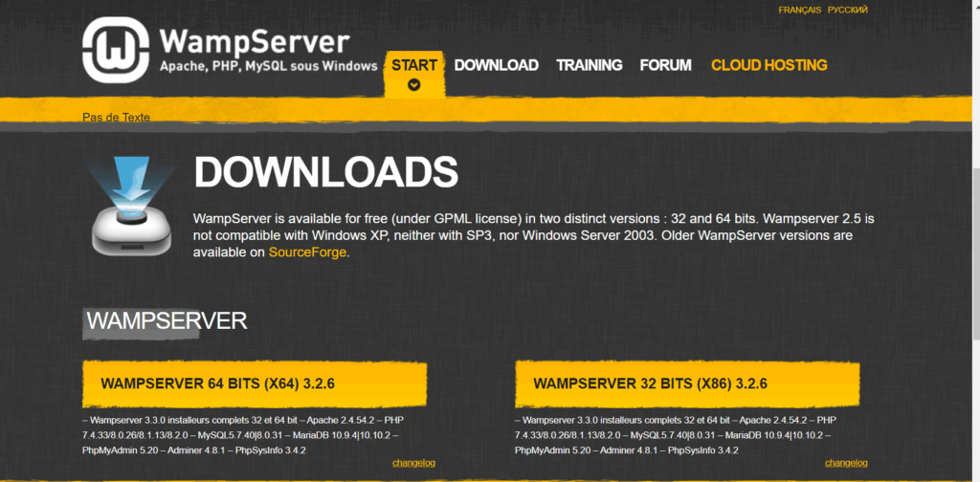Open the changelog link under 64 bits
Screen dimensions: 980x482
413,463
